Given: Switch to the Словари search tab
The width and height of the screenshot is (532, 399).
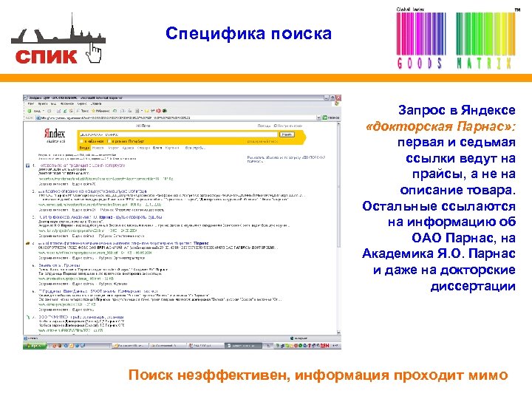Looking at the screenshot, I should (143, 148).
